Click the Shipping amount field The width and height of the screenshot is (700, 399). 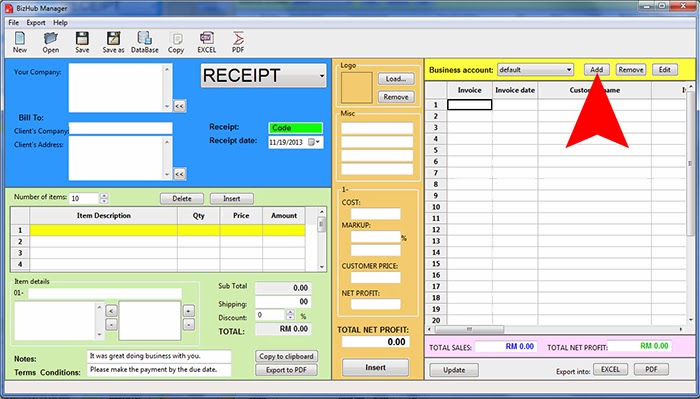pyautogui.click(x=283, y=302)
